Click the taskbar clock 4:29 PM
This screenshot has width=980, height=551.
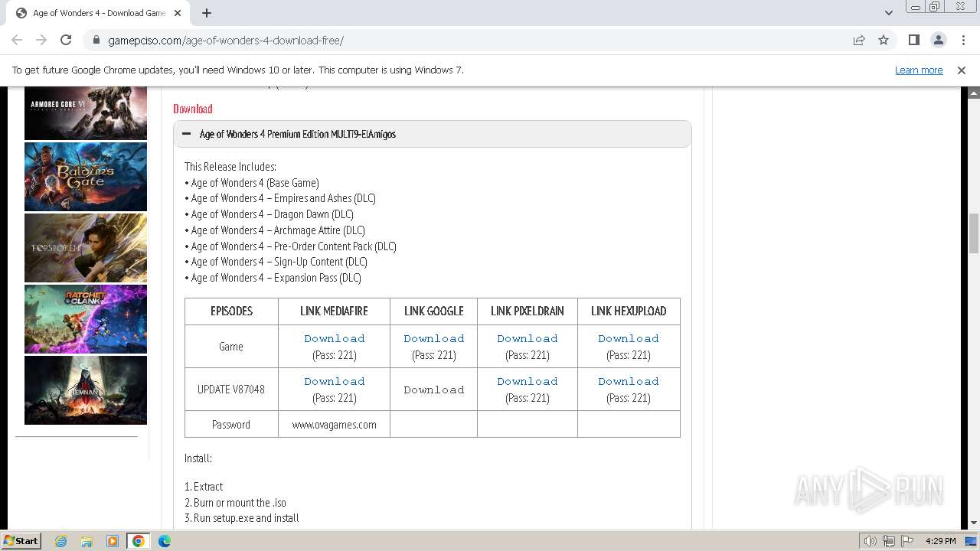(x=940, y=541)
